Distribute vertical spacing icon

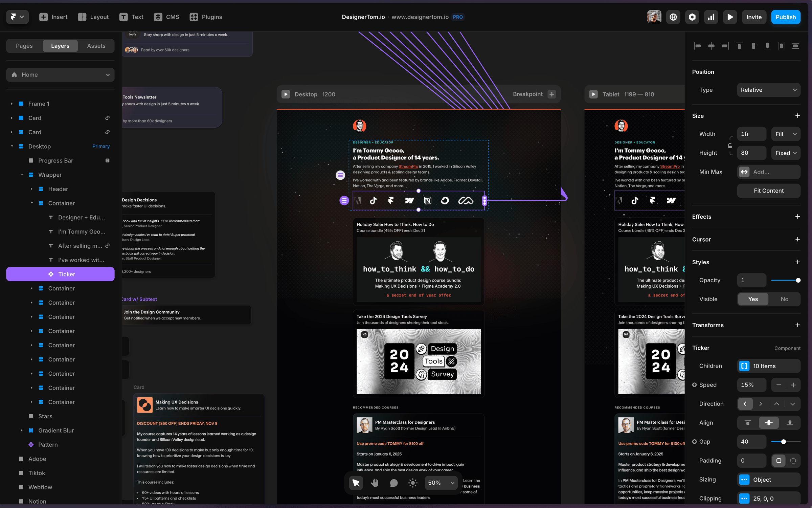click(x=795, y=46)
